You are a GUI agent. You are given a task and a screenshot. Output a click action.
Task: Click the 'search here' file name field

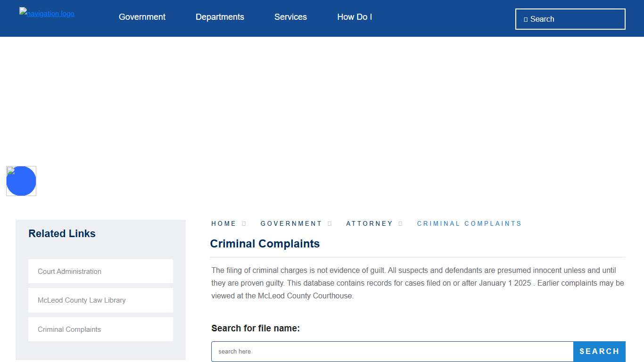click(392, 352)
